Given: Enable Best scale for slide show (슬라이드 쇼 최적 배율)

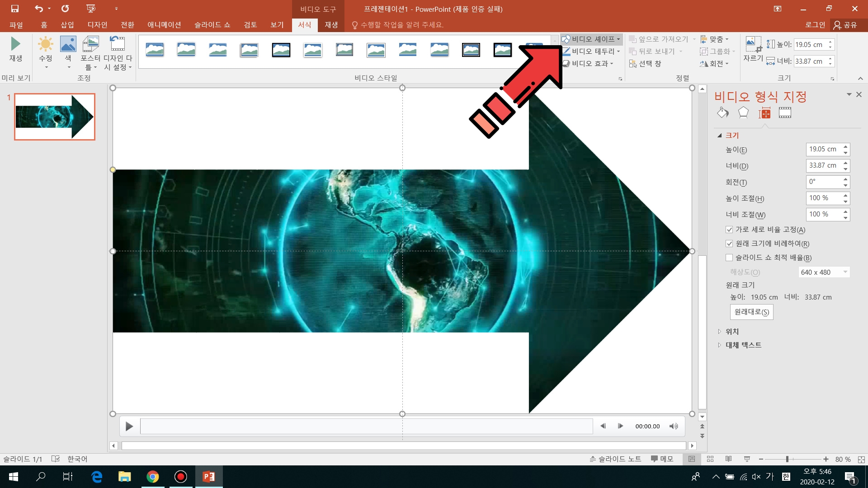Looking at the screenshot, I should coord(729,258).
